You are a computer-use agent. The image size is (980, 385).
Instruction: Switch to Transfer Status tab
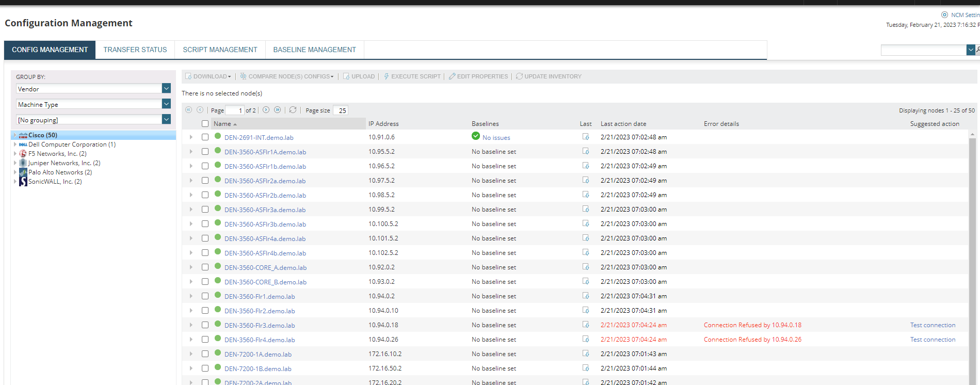135,50
